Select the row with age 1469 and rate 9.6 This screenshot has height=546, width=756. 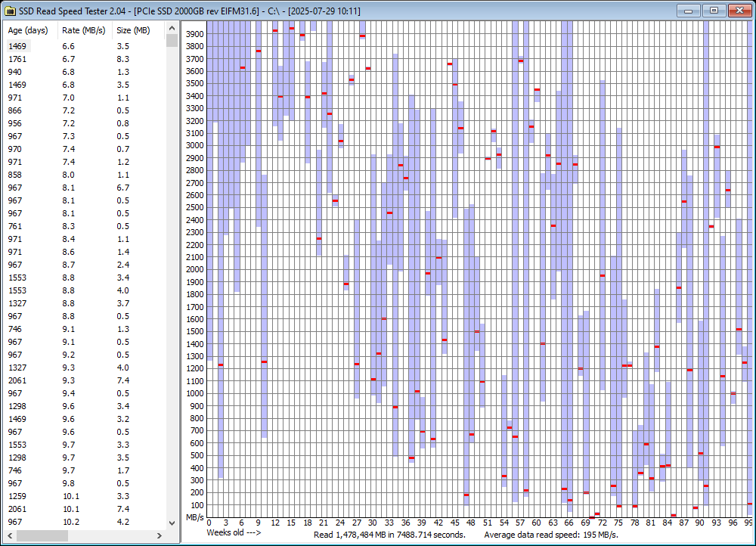point(85,419)
